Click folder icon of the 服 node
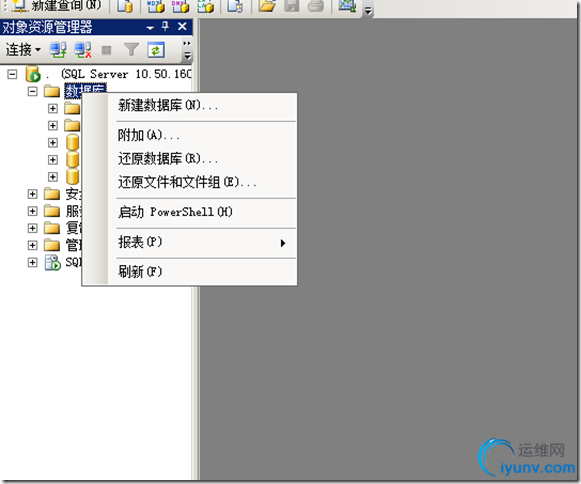 (52, 210)
